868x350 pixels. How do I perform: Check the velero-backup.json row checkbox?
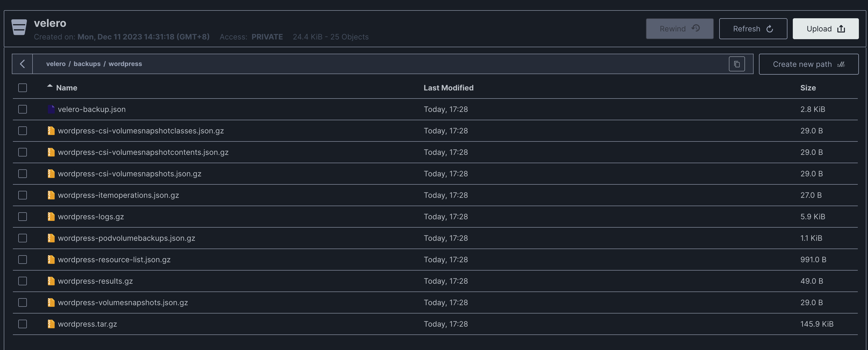click(23, 109)
